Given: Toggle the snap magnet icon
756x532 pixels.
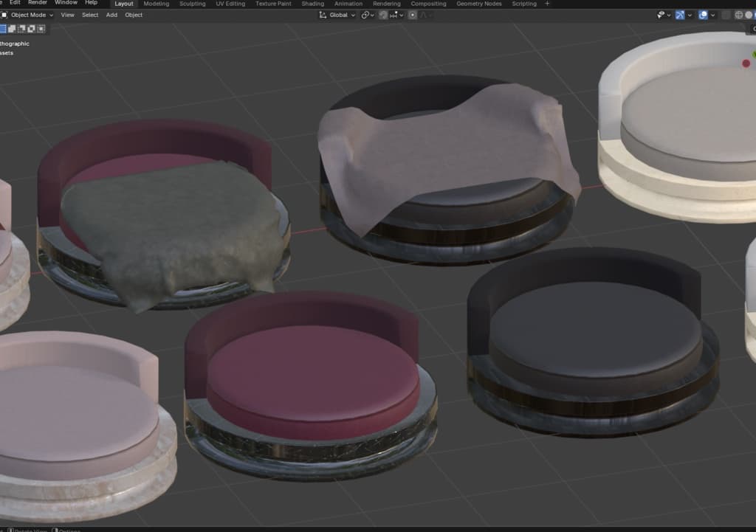Looking at the screenshot, I should click(384, 15).
